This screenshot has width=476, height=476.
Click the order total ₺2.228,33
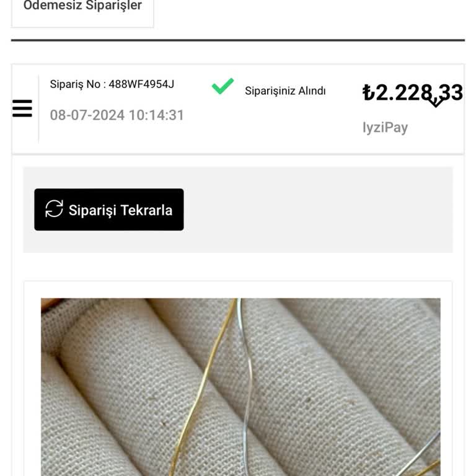(x=413, y=92)
